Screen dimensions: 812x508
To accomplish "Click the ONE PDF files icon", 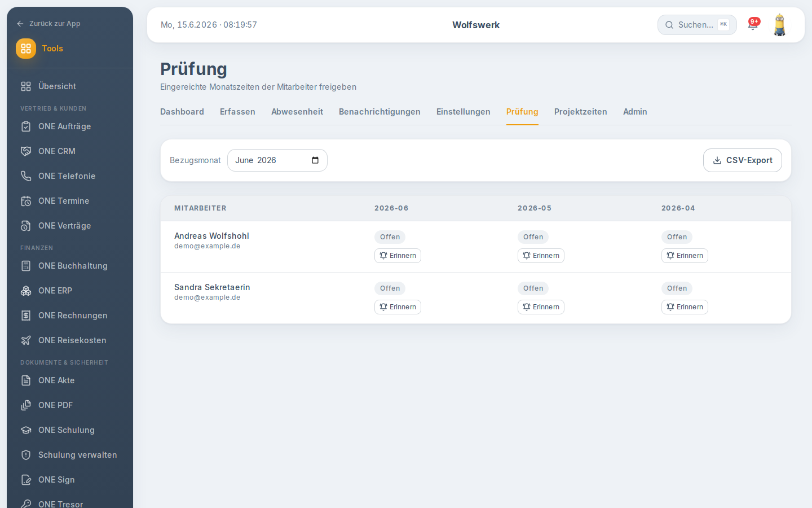I will (26, 405).
